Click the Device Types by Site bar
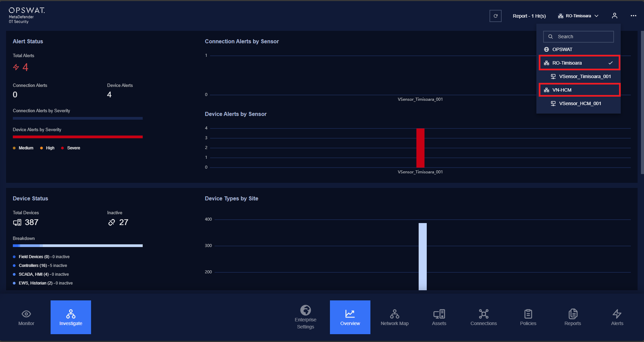 point(423,257)
